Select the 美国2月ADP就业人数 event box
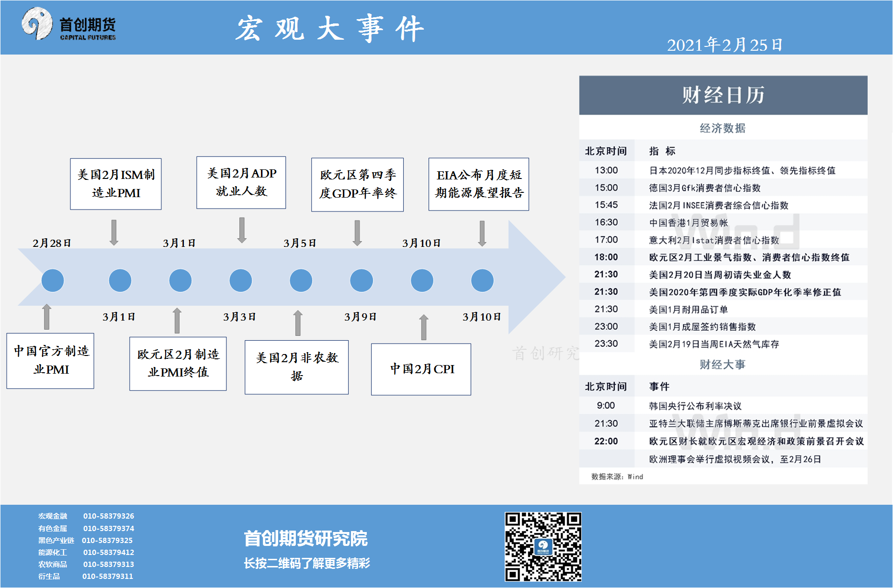 click(241, 182)
